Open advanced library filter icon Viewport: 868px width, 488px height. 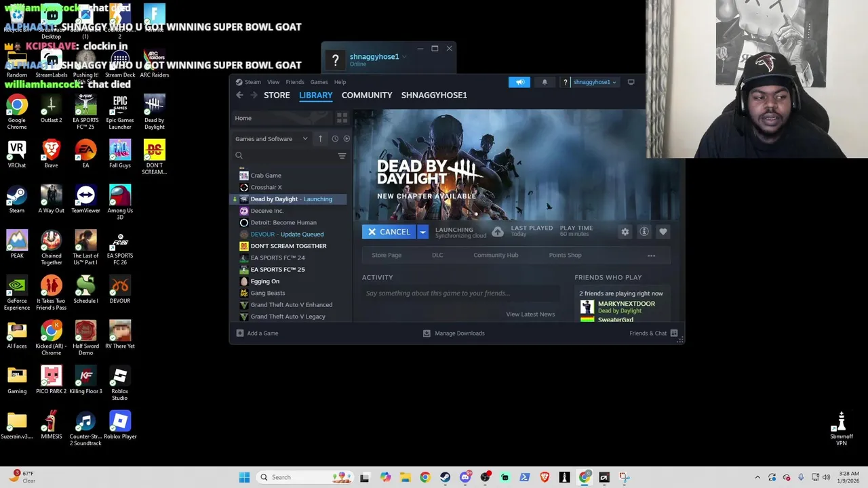pos(342,156)
